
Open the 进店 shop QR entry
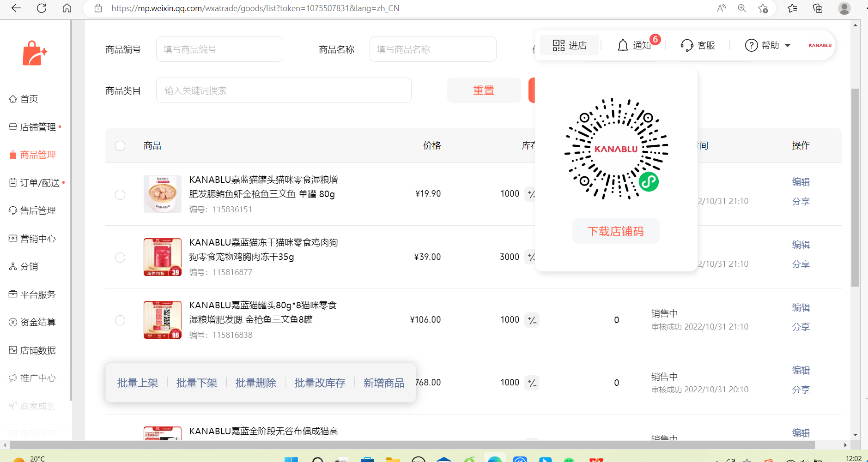[x=570, y=45]
